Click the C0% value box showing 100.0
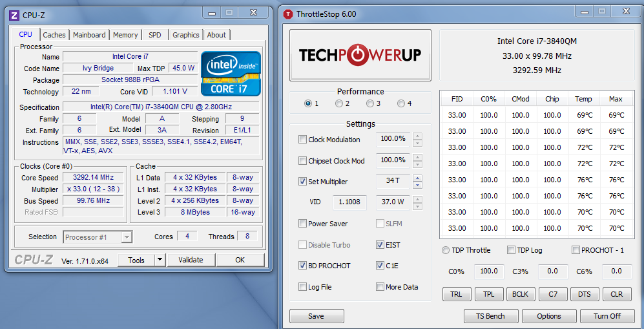The height and width of the screenshot is (329, 644). (x=489, y=271)
